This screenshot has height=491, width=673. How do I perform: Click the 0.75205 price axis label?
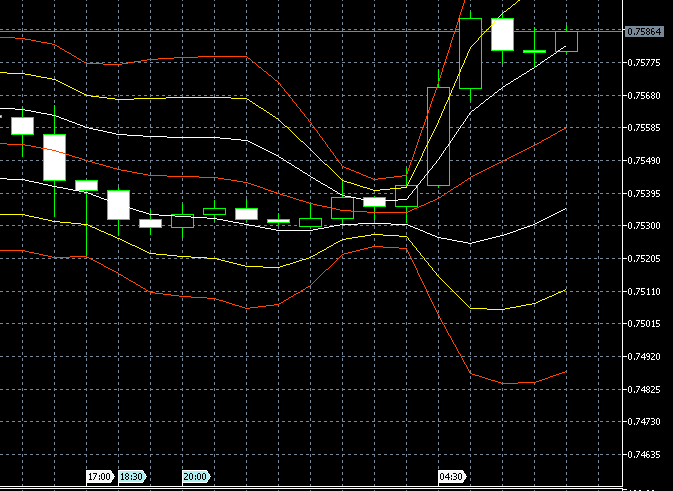click(x=644, y=258)
